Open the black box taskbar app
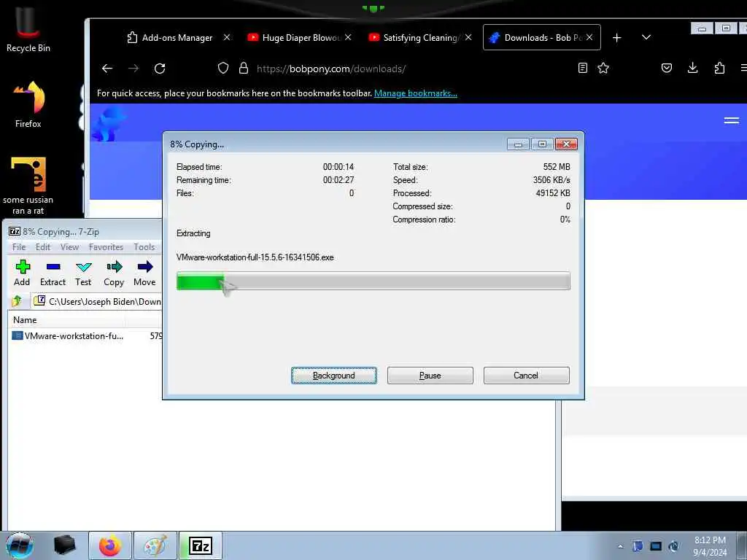The width and height of the screenshot is (747, 560). click(65, 545)
